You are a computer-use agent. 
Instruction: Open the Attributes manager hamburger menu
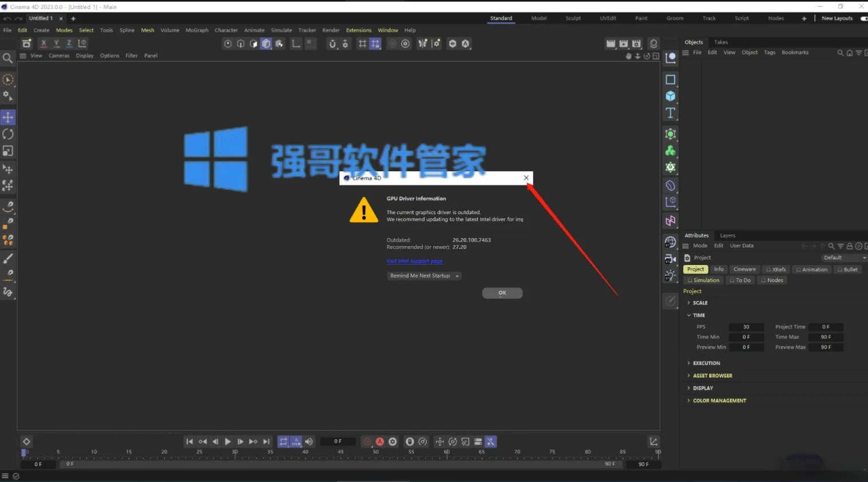click(685, 246)
